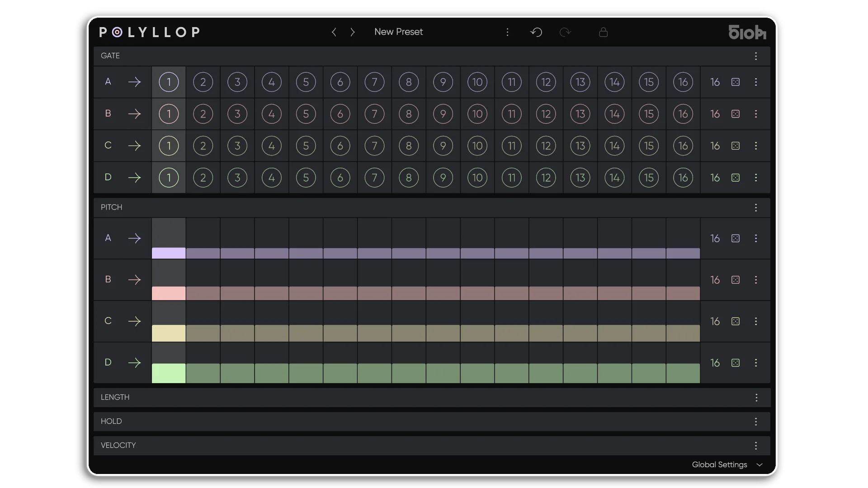Viewport: 868px width, 488px height.
Task: Set Pitch row C length value 16
Action: click(x=715, y=321)
